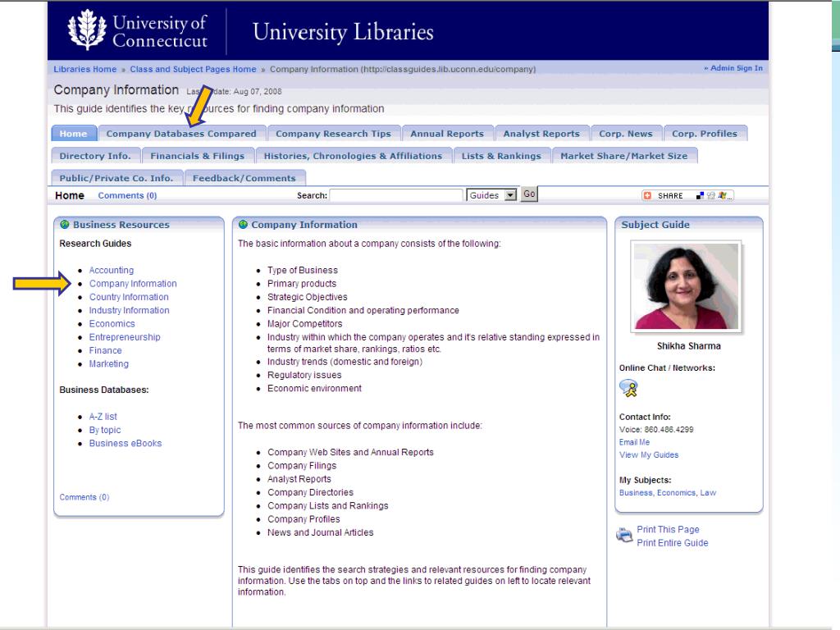This screenshot has width=840, height=630.
Task: Select the Public/Private Co. Info. tab
Action: tap(116, 178)
